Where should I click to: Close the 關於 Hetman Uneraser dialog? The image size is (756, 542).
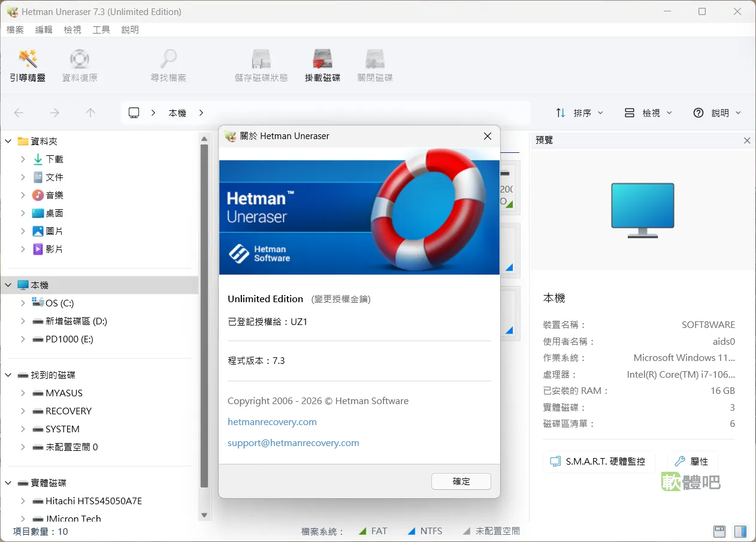(x=488, y=136)
